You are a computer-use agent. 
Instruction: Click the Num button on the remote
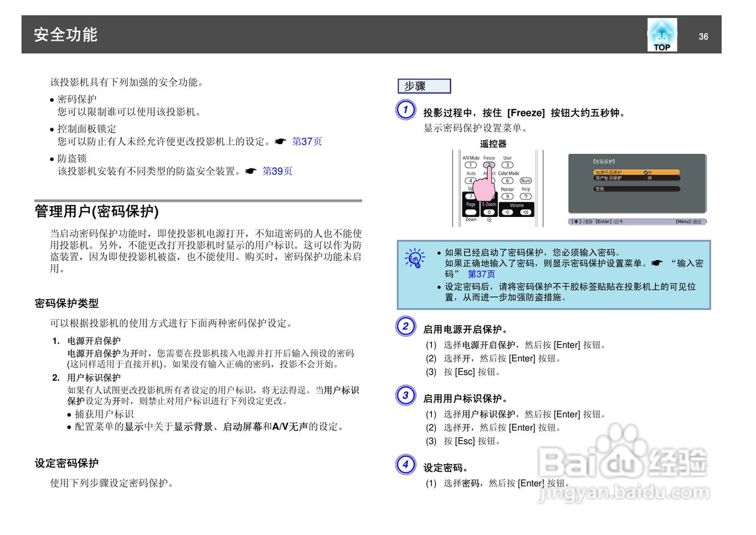[526, 181]
